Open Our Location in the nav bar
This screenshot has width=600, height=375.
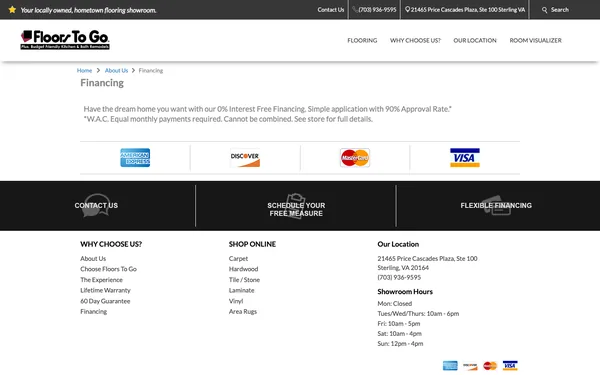pyautogui.click(x=475, y=40)
